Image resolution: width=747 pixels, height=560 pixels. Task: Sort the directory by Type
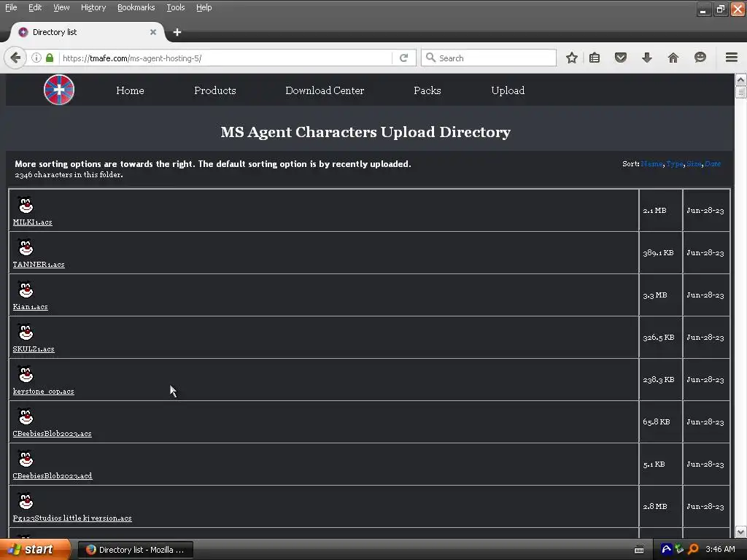coord(675,164)
